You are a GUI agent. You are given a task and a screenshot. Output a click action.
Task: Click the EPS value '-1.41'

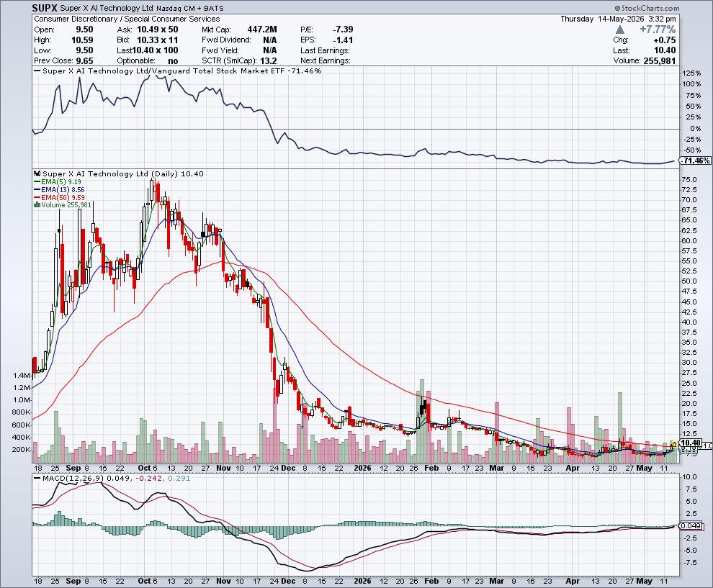[343, 40]
